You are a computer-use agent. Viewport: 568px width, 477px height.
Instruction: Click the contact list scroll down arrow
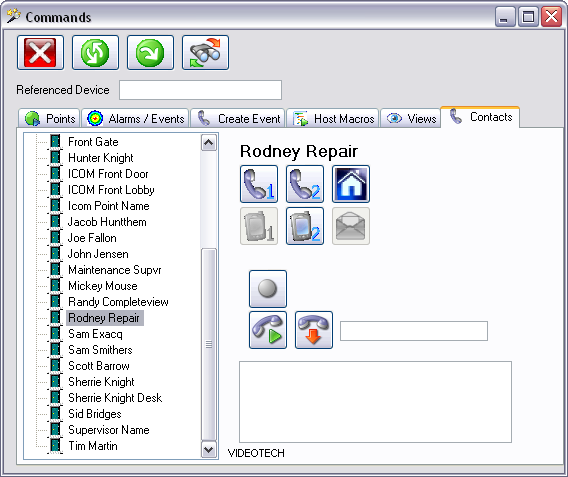(209, 450)
